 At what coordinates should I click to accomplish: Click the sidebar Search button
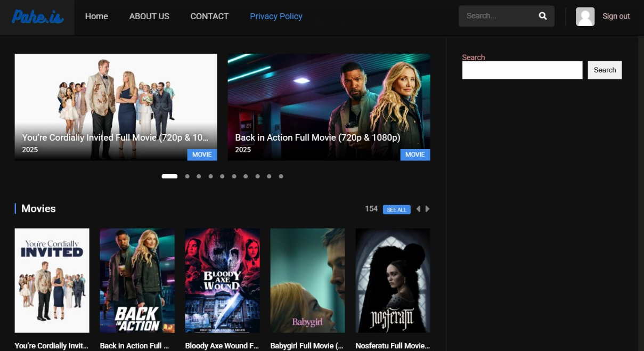click(x=605, y=70)
